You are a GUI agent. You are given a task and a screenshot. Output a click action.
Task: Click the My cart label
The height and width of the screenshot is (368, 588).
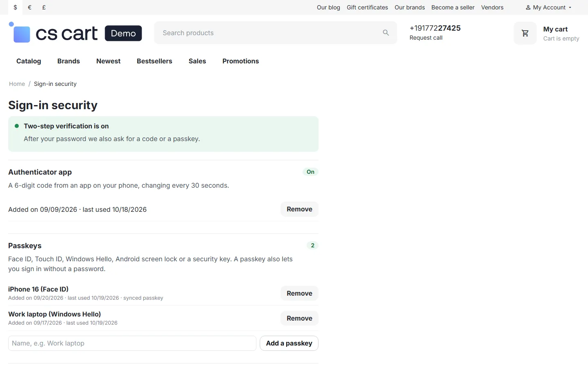(x=555, y=29)
